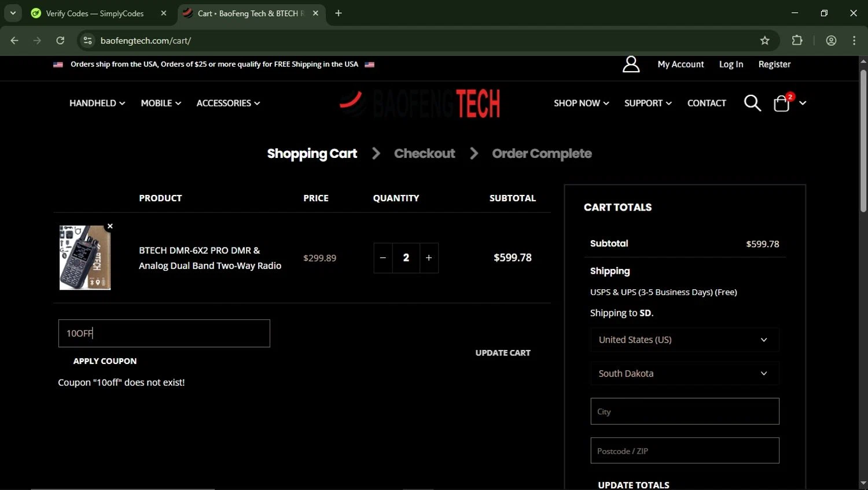
Task: Open the search magnifier icon
Action: [752, 103]
